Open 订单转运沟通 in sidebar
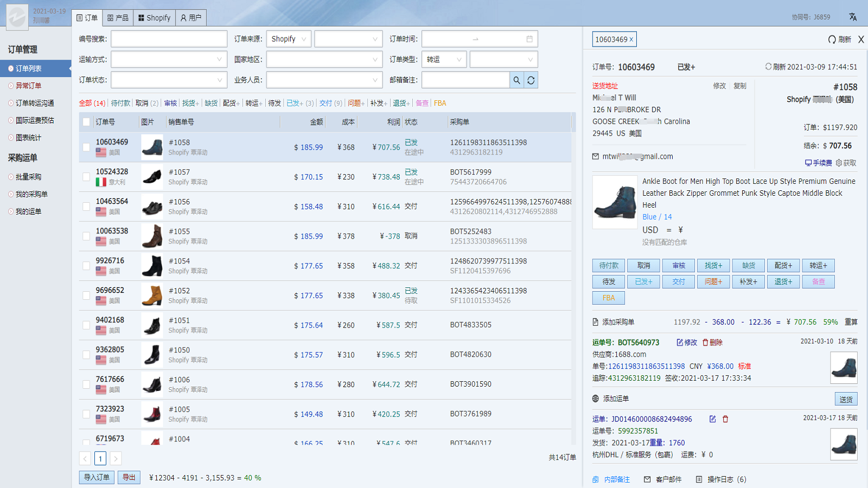 pyautogui.click(x=35, y=103)
